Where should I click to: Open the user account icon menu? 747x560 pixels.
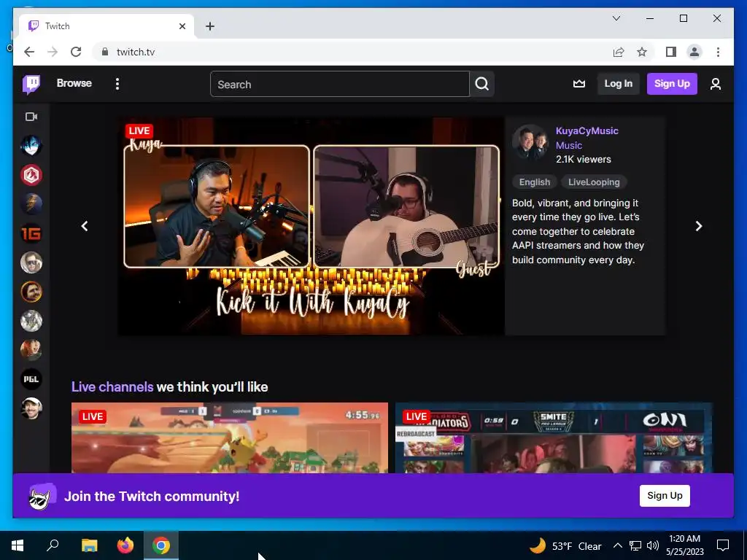[x=715, y=85]
